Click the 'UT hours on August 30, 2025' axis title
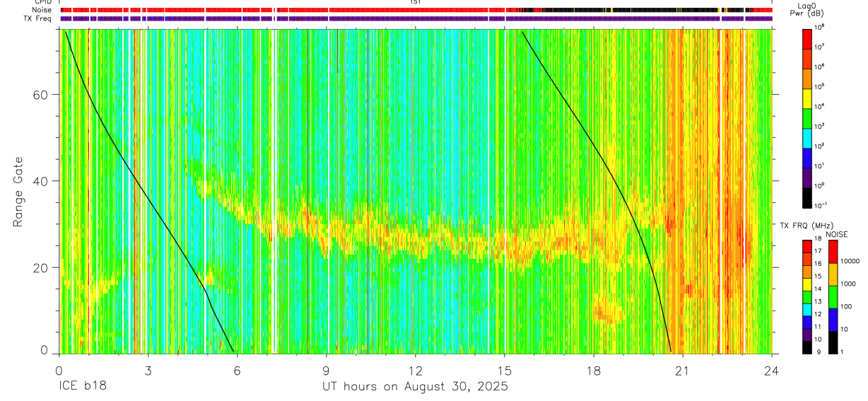The image size is (868, 401). pyautogui.click(x=416, y=387)
